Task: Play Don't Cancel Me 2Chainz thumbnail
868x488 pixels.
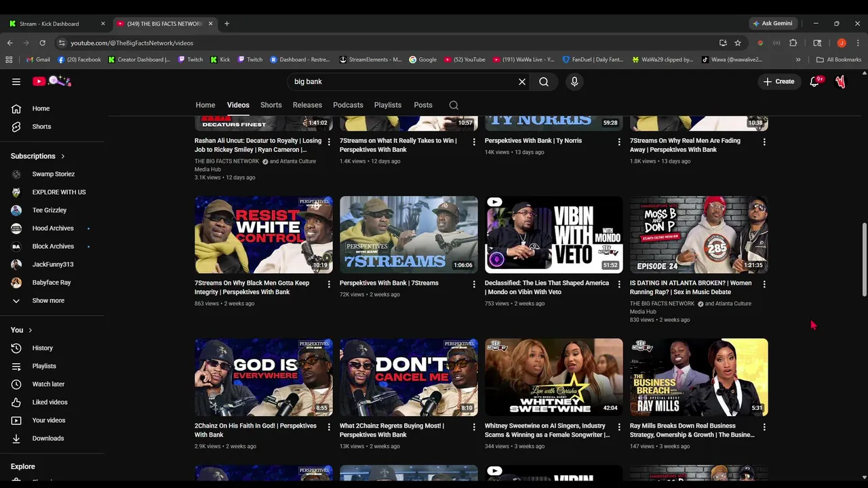Action: pyautogui.click(x=408, y=378)
